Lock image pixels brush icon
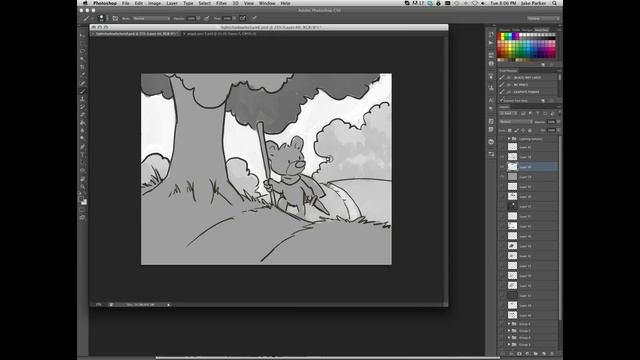The height and width of the screenshot is (360, 640). (x=517, y=131)
